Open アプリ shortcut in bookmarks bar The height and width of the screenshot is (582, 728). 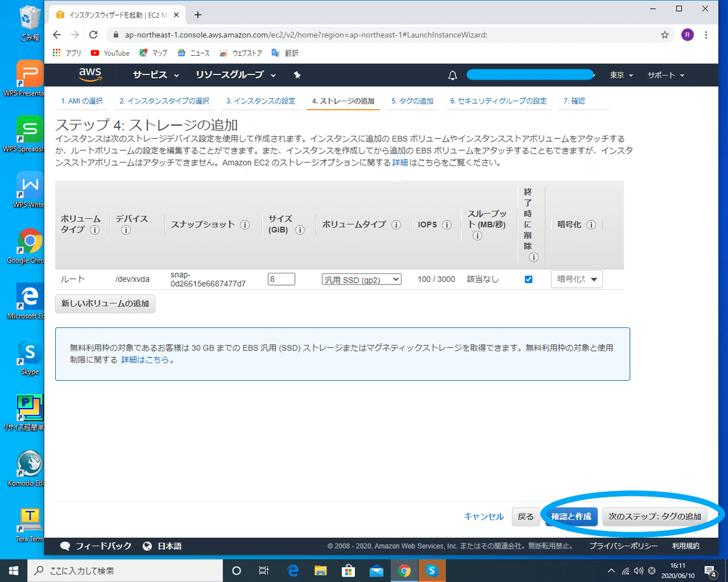coord(67,53)
